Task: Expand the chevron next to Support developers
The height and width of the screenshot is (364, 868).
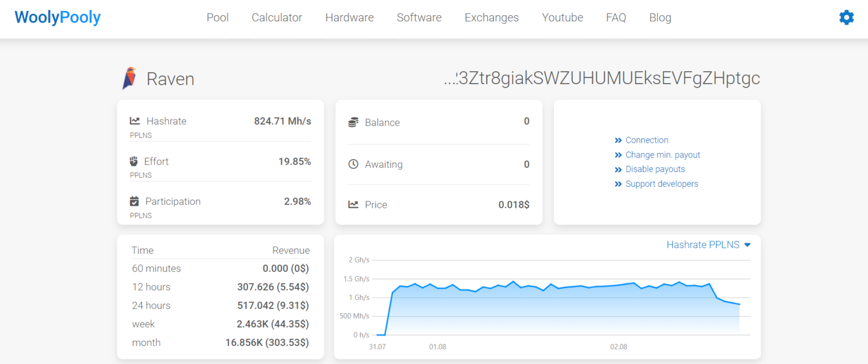Action: 618,183
